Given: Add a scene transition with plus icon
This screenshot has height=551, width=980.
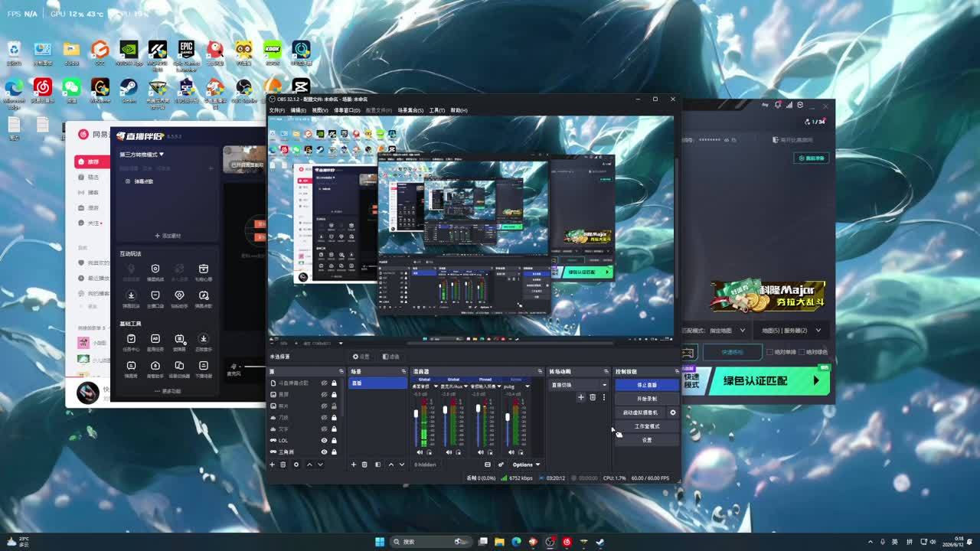Looking at the screenshot, I should coord(580,397).
